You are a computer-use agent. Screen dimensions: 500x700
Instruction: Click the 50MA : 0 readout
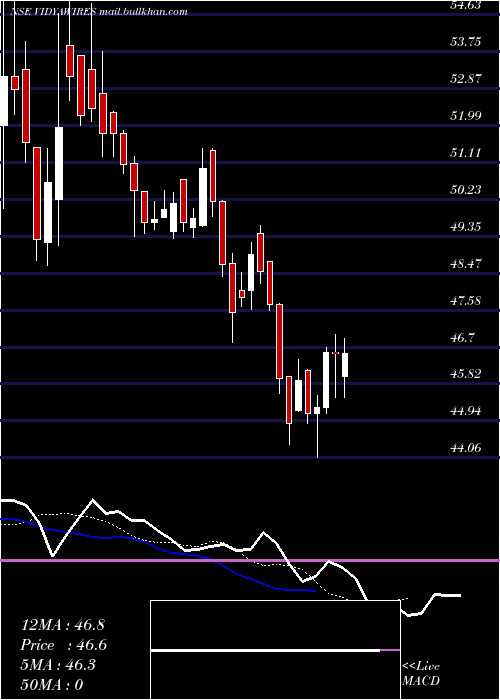coord(52,685)
